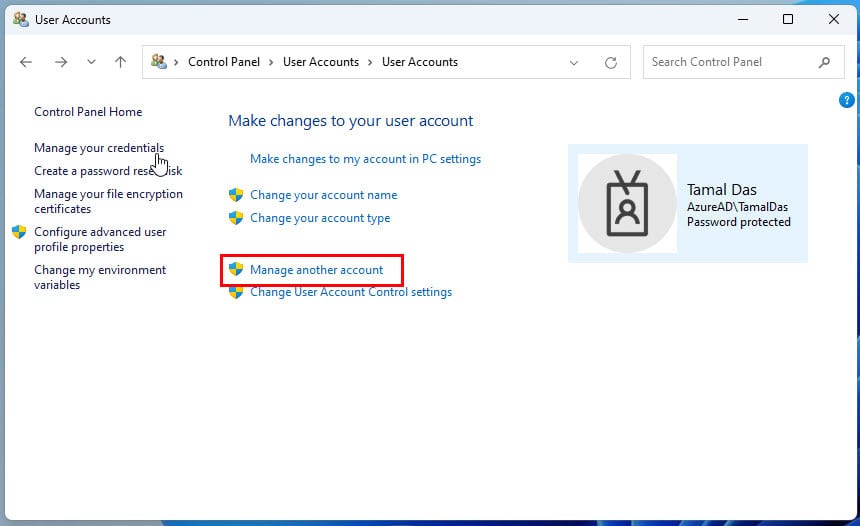Open Control Panel Home link
The image size is (860, 526).
click(88, 112)
